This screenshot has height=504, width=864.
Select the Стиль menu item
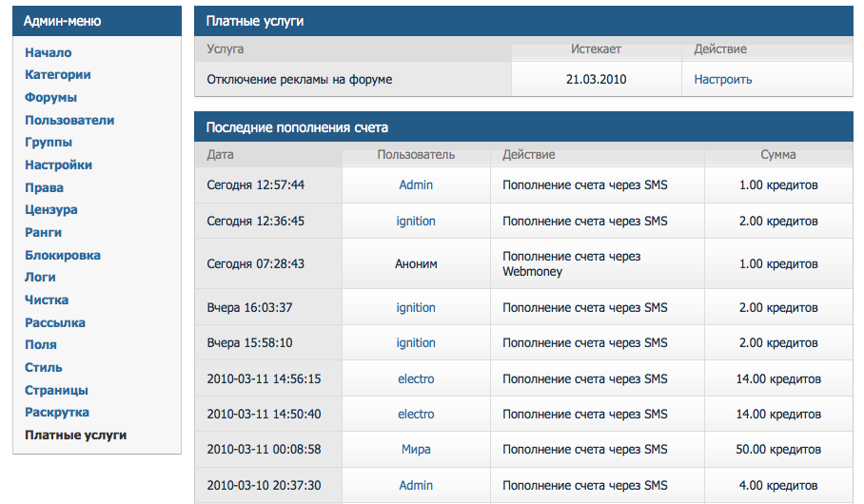44,368
